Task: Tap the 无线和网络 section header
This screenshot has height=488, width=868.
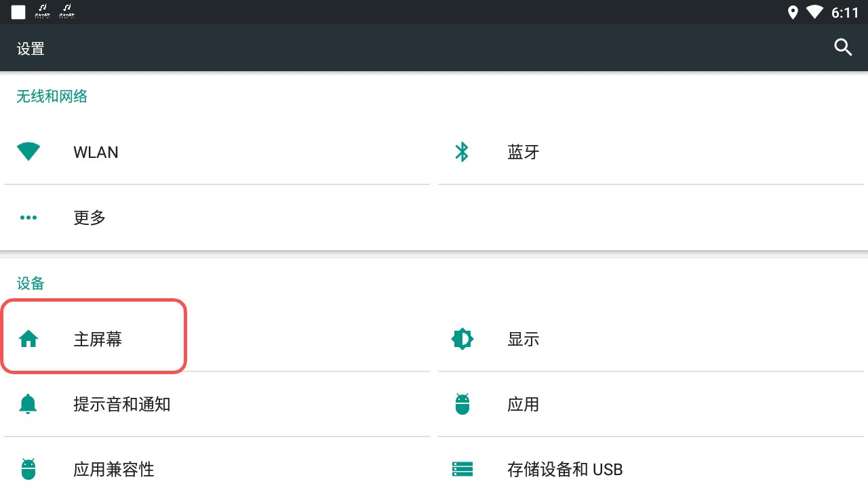Action: point(52,96)
